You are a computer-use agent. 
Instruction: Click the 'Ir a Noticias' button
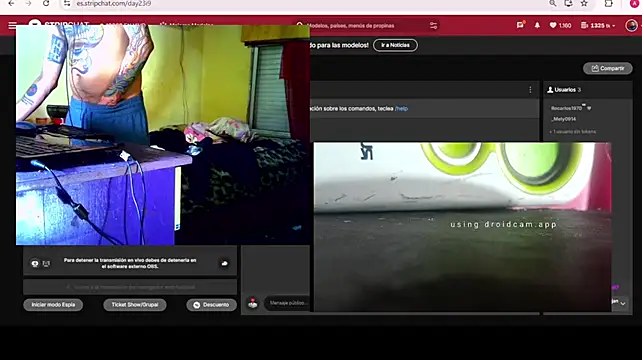coord(395,45)
